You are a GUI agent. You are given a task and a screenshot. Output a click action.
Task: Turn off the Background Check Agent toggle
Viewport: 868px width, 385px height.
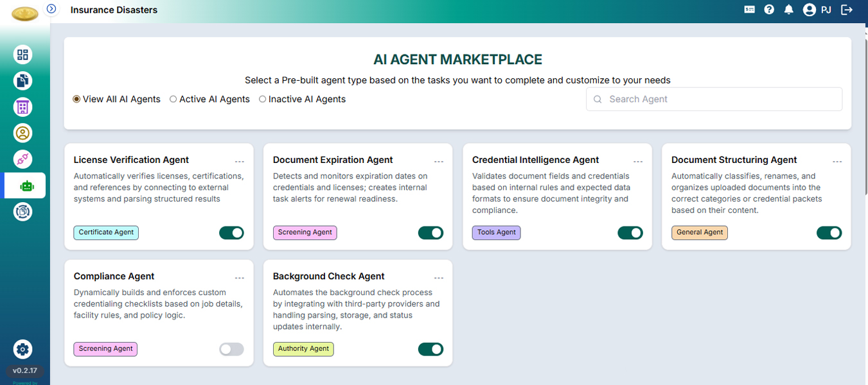pos(430,349)
